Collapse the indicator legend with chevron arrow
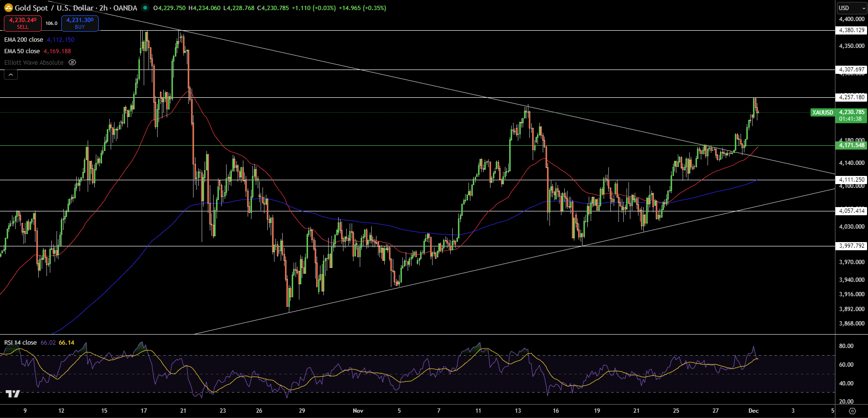This screenshot has width=868, height=418. (11, 74)
